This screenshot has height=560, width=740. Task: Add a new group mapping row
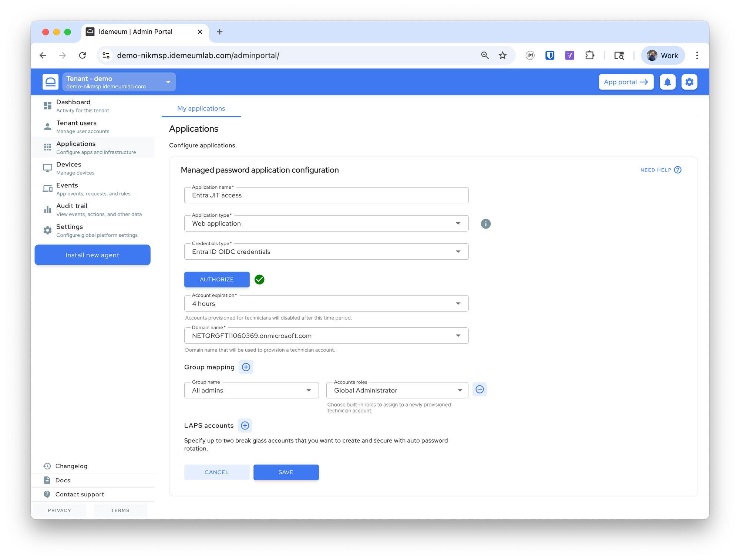click(246, 367)
